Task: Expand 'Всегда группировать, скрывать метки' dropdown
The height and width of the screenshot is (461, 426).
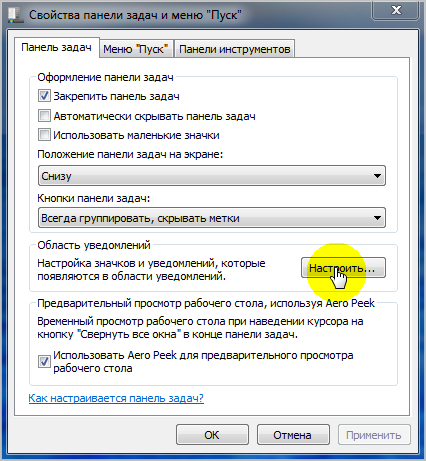Action: (x=212, y=218)
